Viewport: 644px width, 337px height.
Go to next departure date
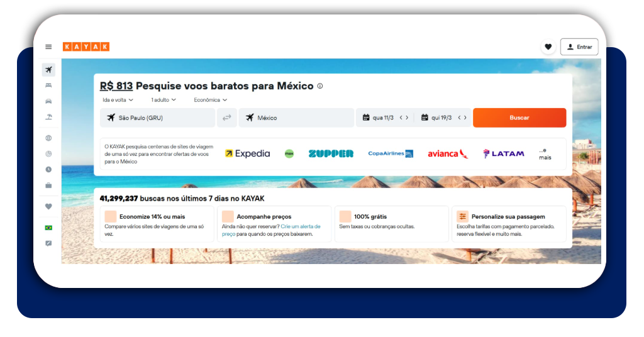[x=407, y=118]
